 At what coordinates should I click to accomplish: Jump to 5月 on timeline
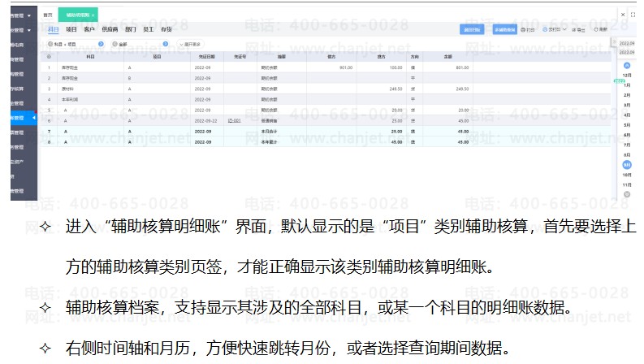tap(627, 125)
